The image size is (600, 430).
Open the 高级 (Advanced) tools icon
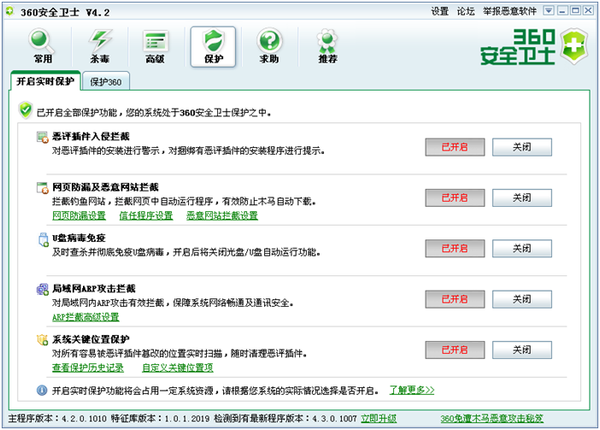pyautogui.click(x=155, y=46)
